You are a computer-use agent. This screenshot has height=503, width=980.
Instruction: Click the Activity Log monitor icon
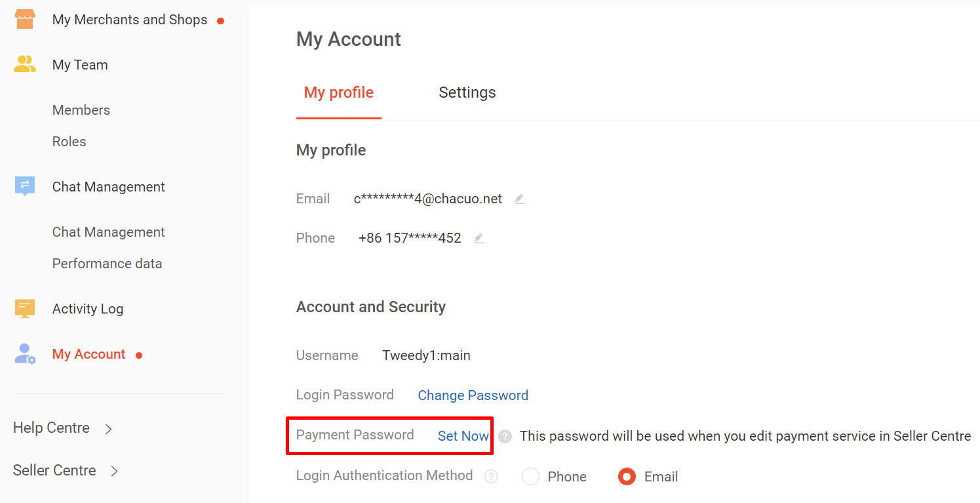(x=24, y=308)
